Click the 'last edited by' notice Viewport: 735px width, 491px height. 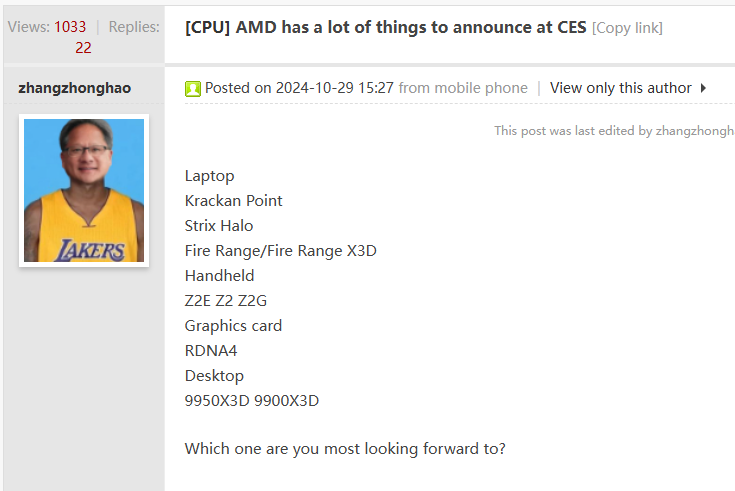coord(614,131)
